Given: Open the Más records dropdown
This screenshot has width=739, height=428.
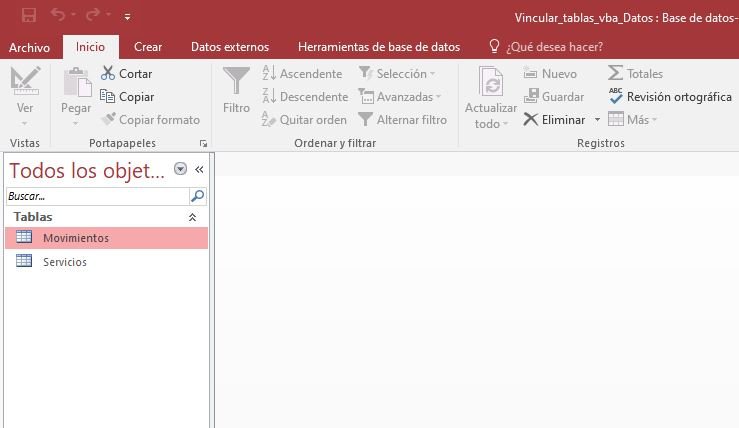Looking at the screenshot, I should 632,120.
